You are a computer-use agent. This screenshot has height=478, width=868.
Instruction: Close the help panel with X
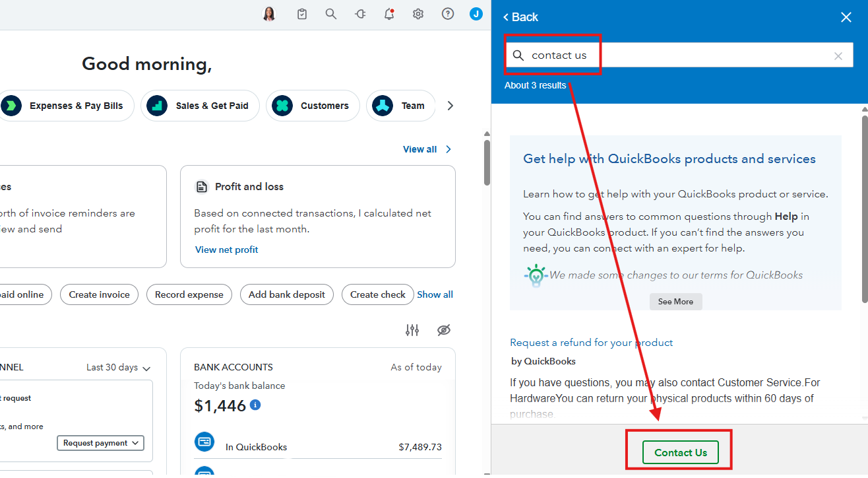point(846,17)
